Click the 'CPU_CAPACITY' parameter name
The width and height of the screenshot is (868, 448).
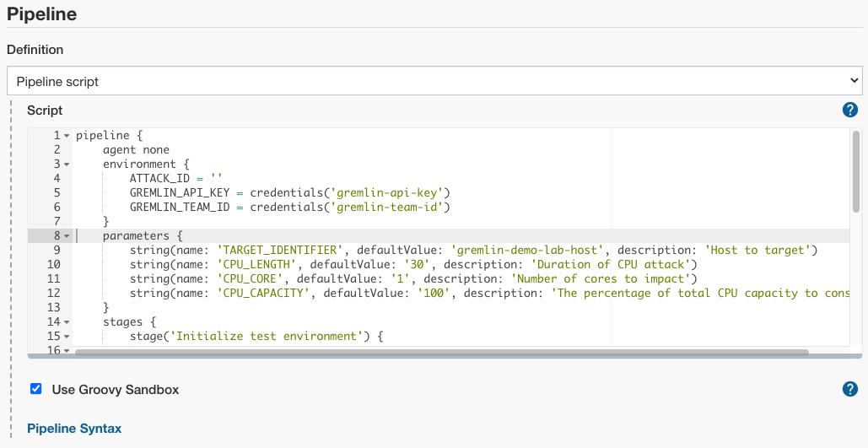click(x=263, y=294)
